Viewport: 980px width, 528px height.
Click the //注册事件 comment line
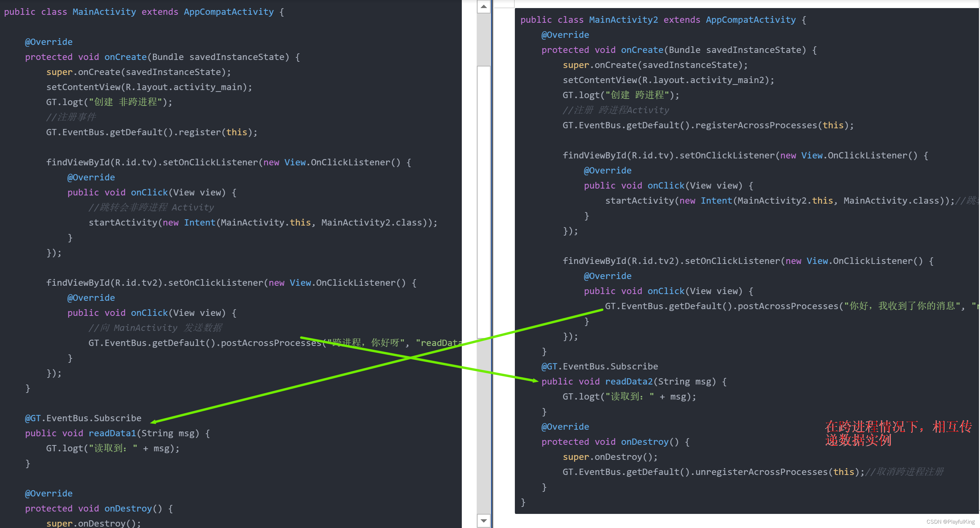coord(71,117)
